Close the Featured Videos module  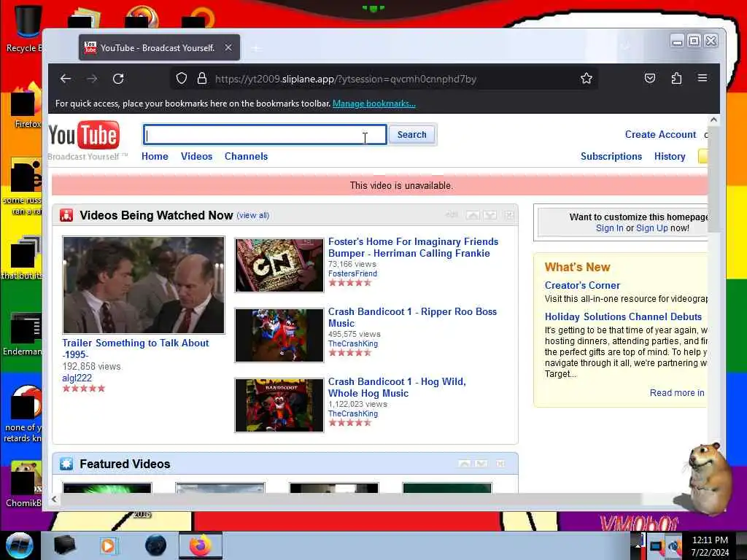[500, 463]
